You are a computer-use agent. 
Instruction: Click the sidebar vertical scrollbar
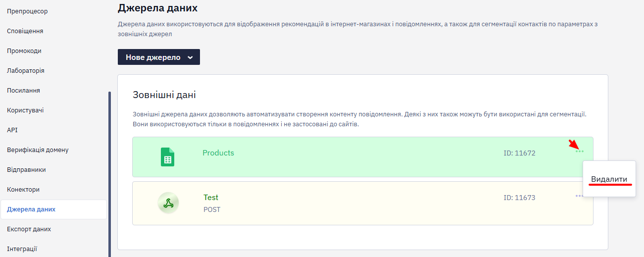coord(109,173)
